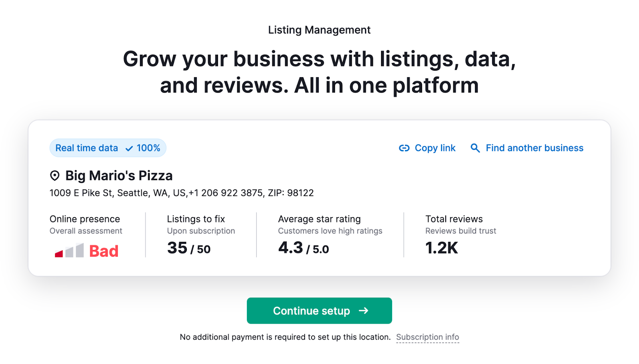Click the Listing Management header

pos(319,30)
